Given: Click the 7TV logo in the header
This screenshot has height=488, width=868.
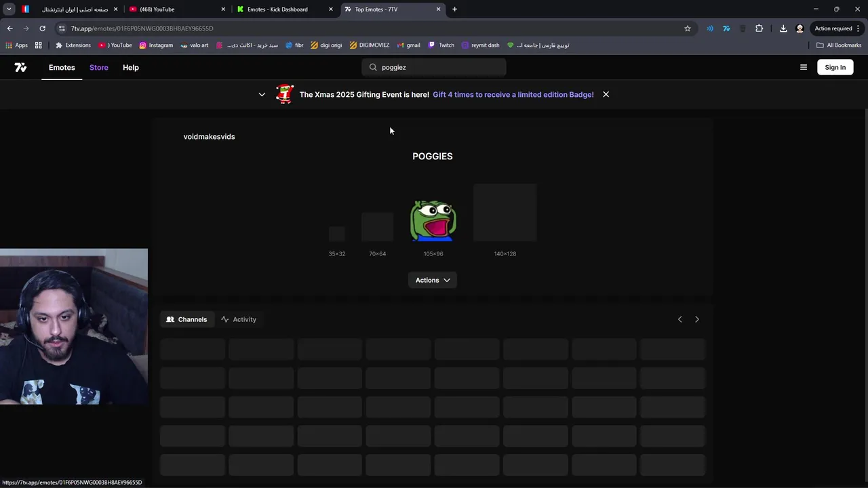Looking at the screenshot, I should point(20,67).
